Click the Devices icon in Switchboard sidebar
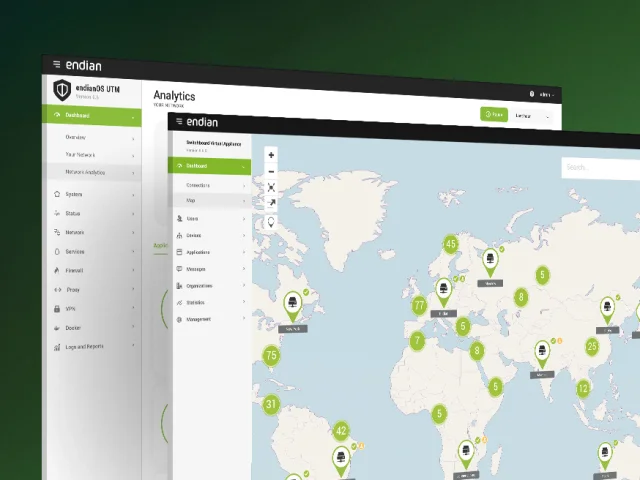 coord(179,236)
